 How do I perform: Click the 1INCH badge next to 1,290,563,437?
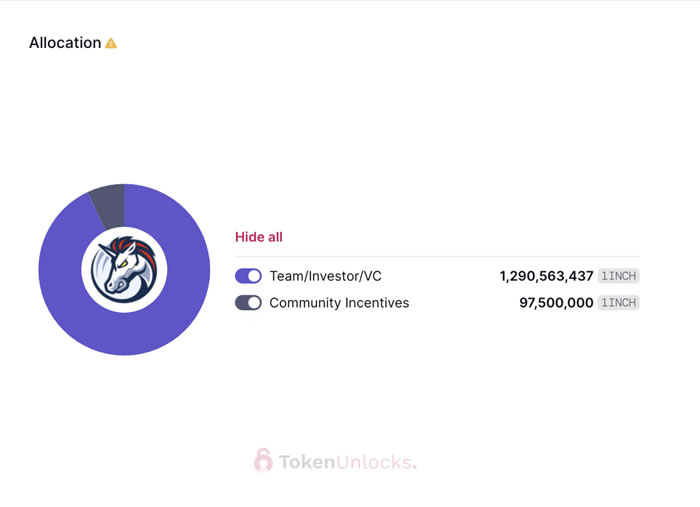[x=619, y=276]
